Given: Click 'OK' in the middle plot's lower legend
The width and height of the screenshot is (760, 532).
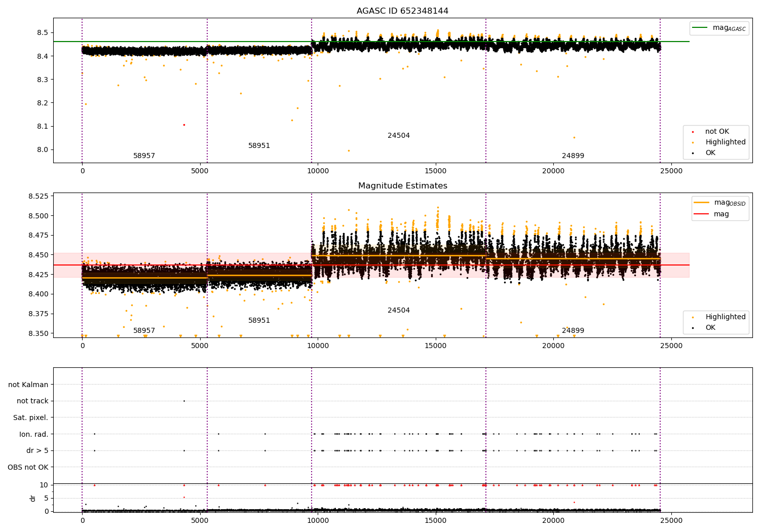Looking at the screenshot, I should 710,328.
